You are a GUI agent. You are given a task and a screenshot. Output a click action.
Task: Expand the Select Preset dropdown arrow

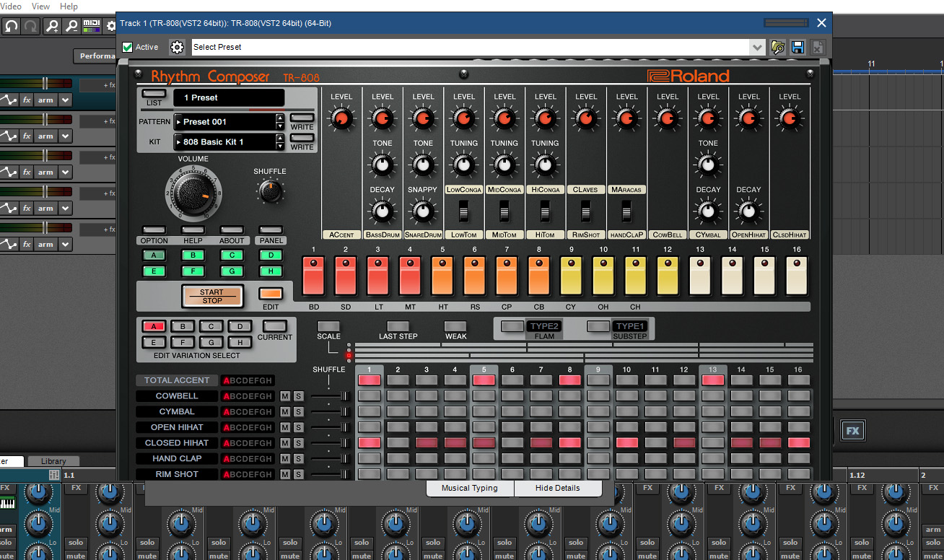756,47
